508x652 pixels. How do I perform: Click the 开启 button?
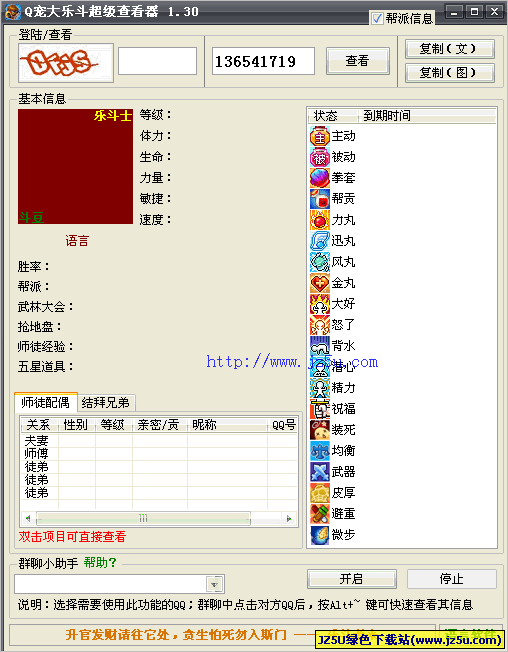click(x=352, y=579)
